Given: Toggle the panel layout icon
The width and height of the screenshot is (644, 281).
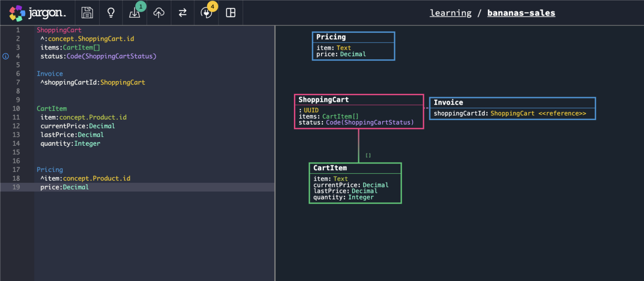Looking at the screenshot, I should (231, 13).
